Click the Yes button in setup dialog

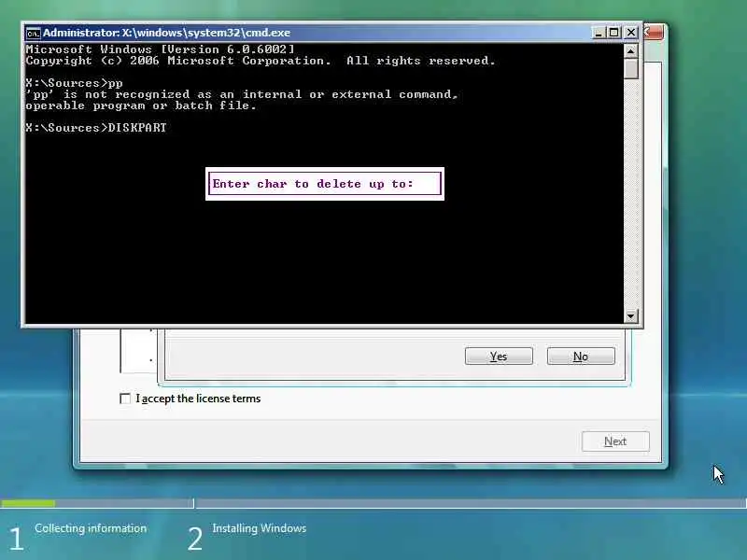pyautogui.click(x=499, y=357)
